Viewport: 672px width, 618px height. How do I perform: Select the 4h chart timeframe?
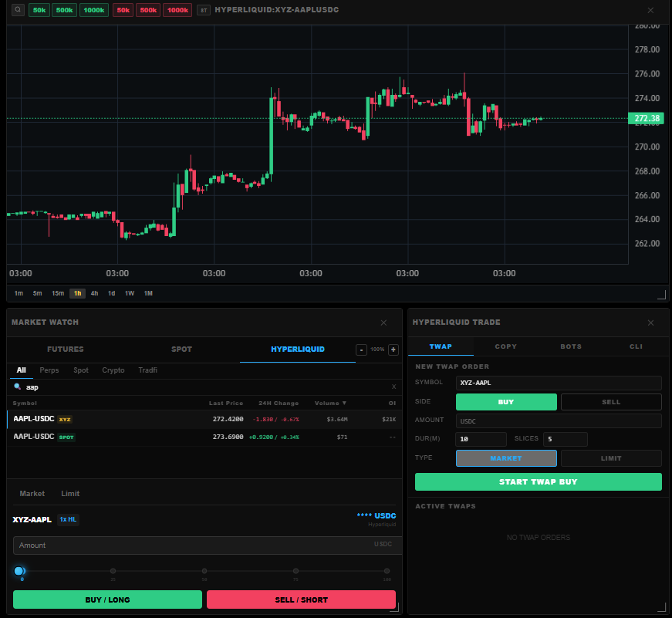pos(94,293)
